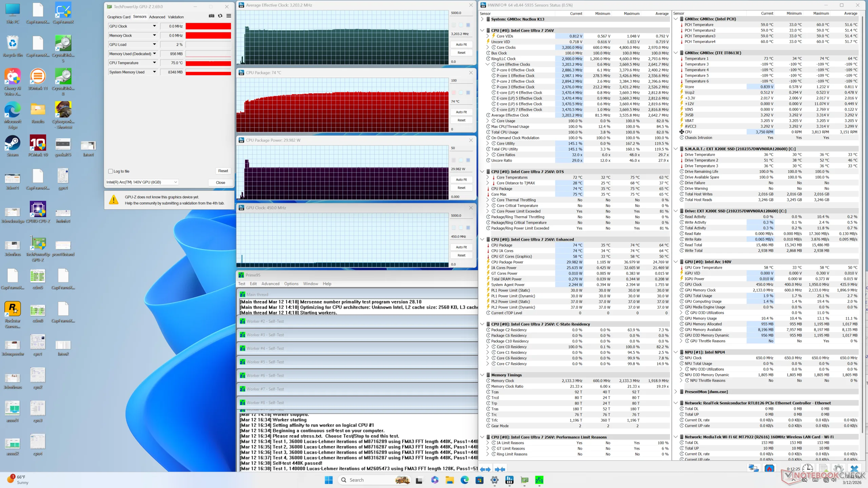Switch to the Graphics Card tab
The width and height of the screenshot is (868, 488).
click(x=119, y=17)
